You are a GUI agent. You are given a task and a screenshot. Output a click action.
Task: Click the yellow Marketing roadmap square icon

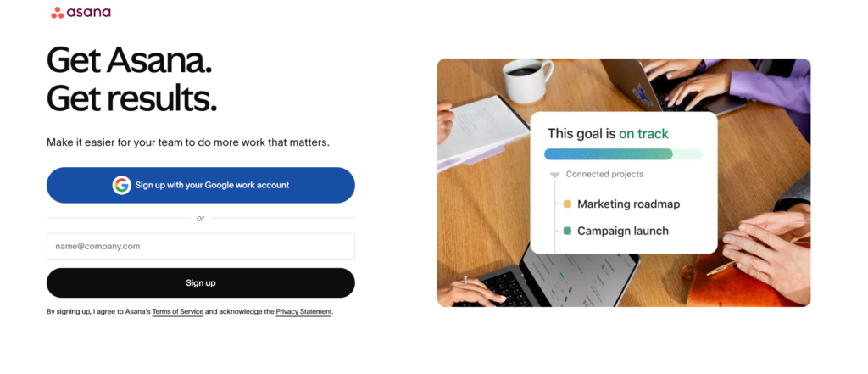pyautogui.click(x=567, y=204)
